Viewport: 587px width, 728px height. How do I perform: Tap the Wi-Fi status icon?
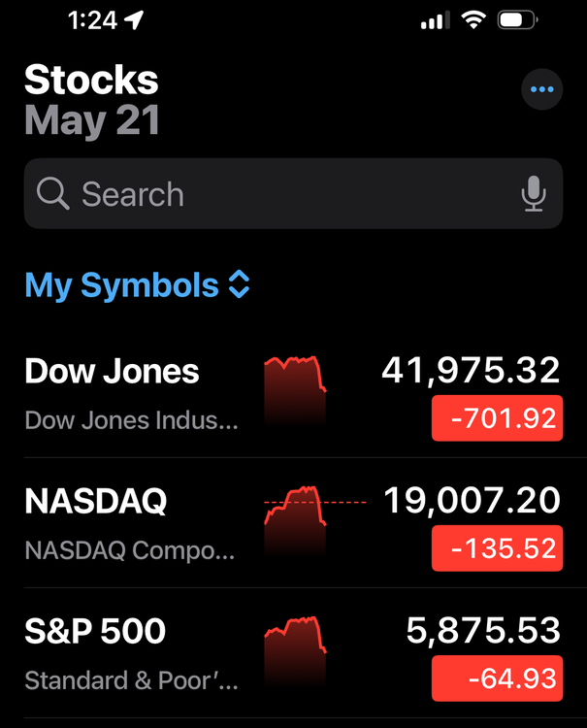click(473, 20)
